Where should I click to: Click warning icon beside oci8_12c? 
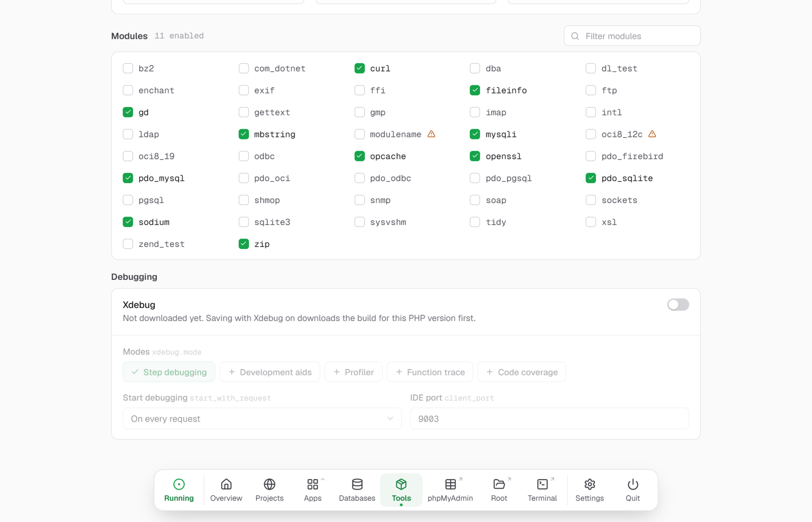pyautogui.click(x=652, y=134)
